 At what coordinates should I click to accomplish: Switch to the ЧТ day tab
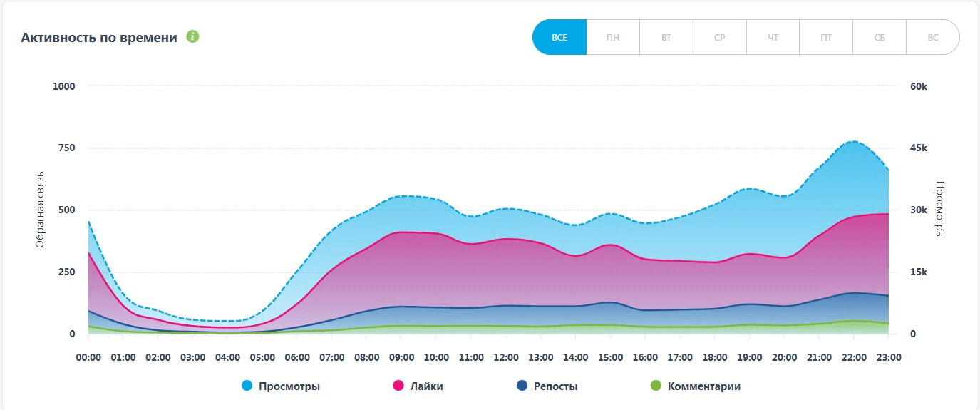click(773, 37)
